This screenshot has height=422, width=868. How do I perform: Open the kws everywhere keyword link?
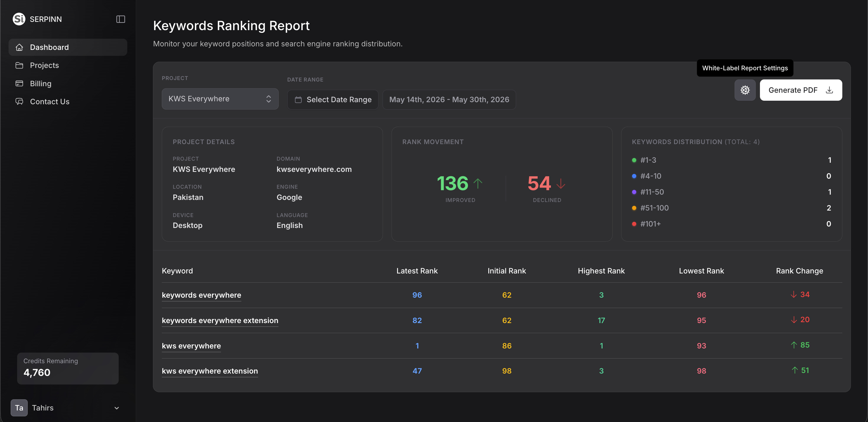point(191,346)
